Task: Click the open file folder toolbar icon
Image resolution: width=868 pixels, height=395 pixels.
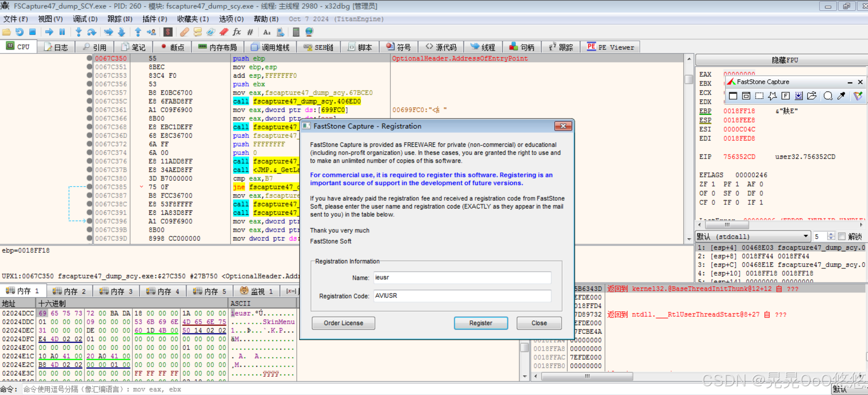Action: click(6, 32)
